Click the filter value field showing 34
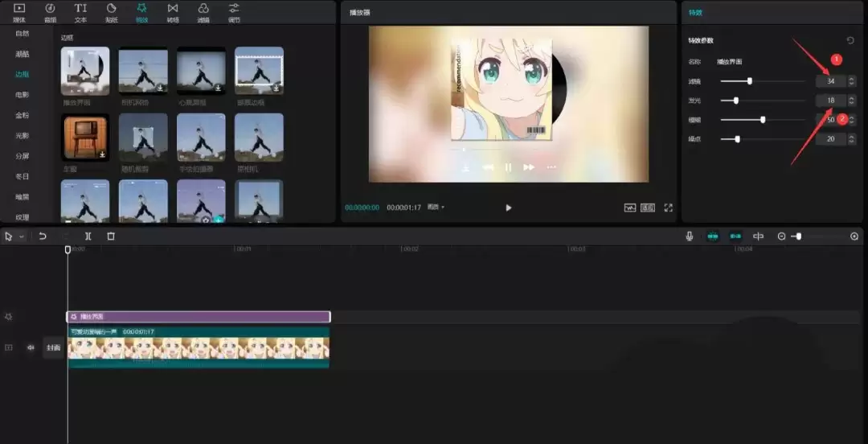The image size is (868, 444). pos(830,81)
